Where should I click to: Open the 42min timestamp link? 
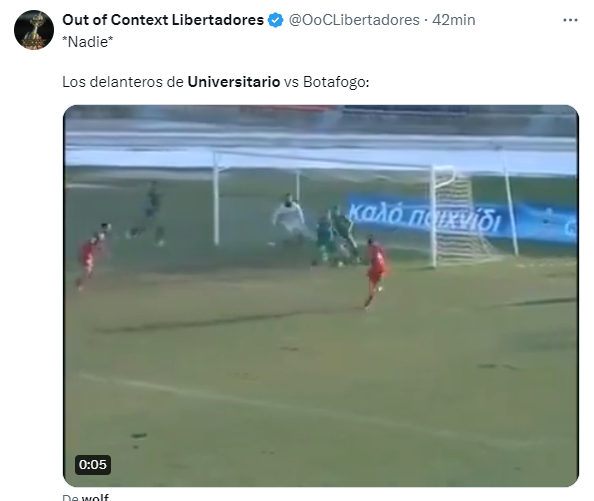(453, 20)
